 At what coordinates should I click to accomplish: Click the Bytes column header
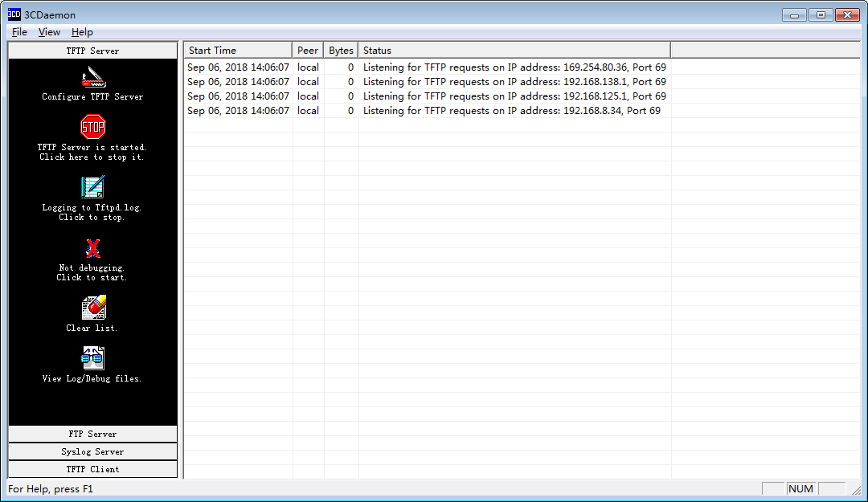[341, 51]
